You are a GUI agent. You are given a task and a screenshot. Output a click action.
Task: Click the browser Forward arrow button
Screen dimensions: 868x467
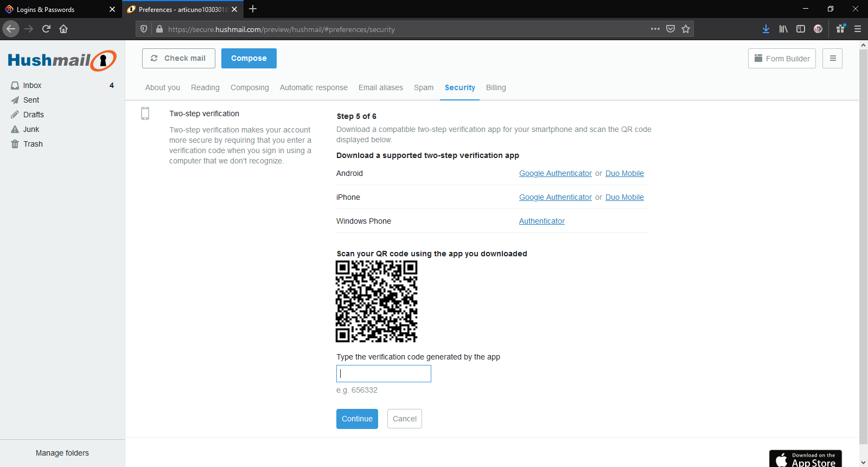29,29
